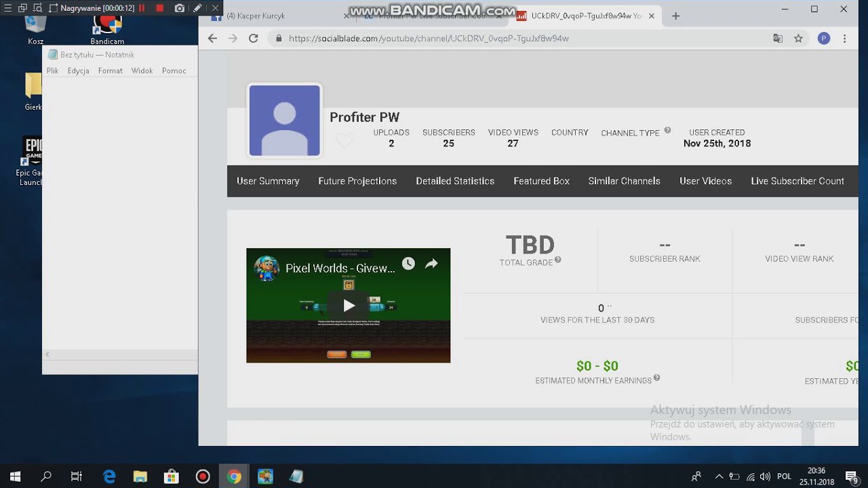Favorite the channel with heart icon
The image size is (868, 488).
click(x=344, y=141)
